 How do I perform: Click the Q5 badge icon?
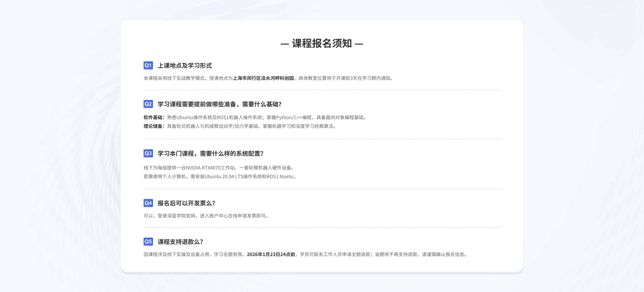(148, 241)
